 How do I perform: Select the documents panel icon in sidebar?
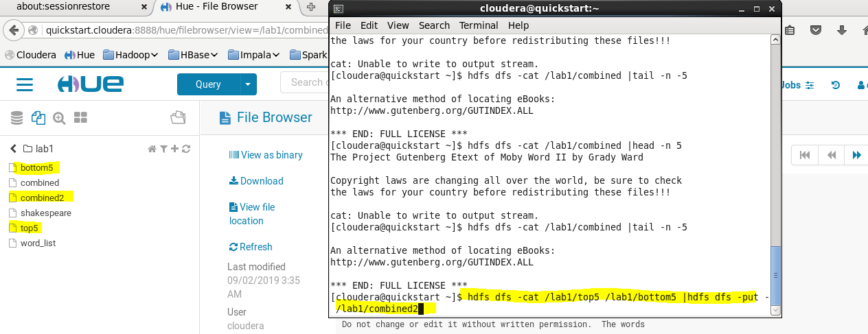38,118
